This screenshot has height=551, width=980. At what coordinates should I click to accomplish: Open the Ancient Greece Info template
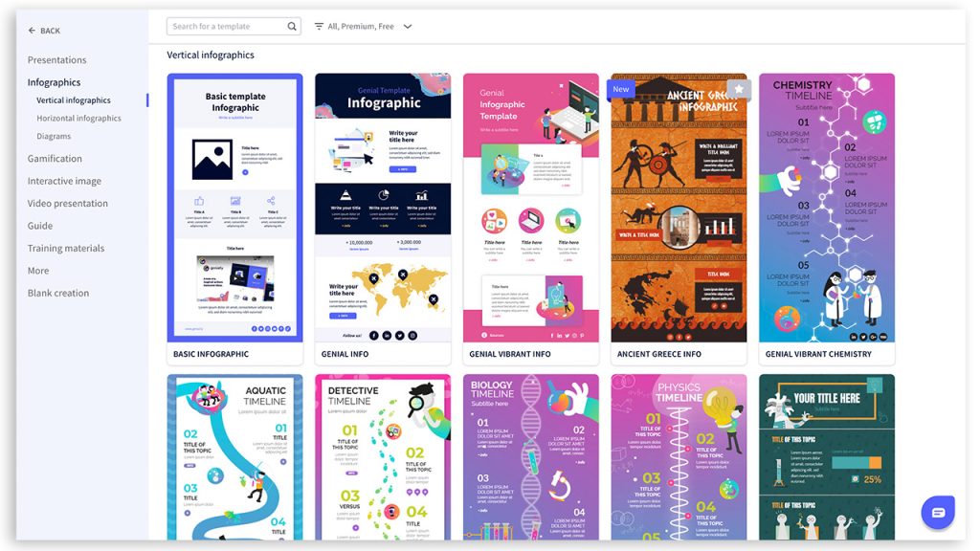pos(679,208)
